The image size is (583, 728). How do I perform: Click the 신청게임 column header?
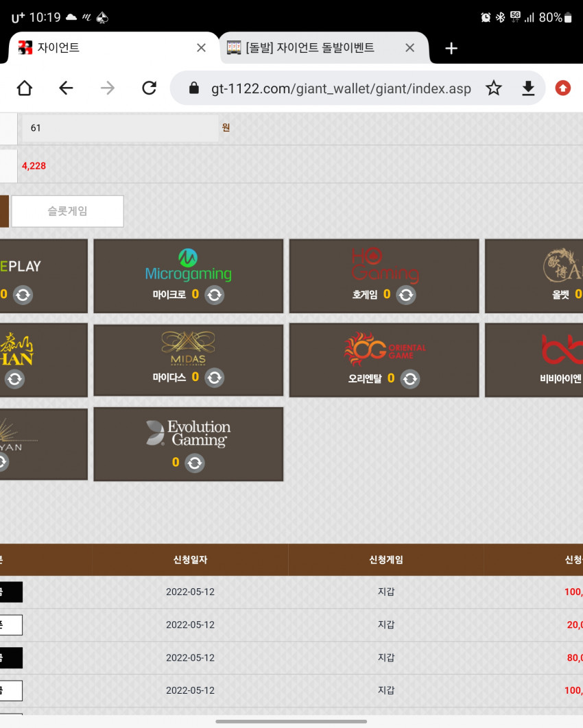click(386, 560)
